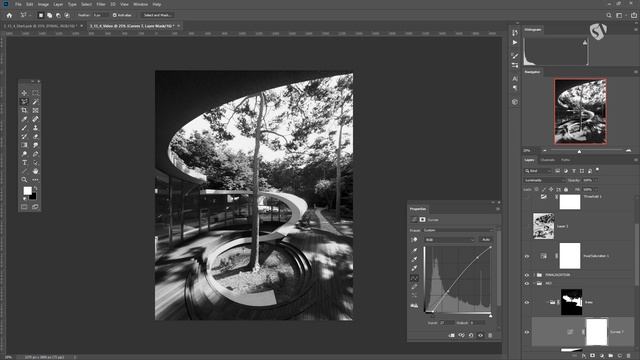Select the Dodge tool
Screen dimensions: 640x360
pyautogui.click(x=24, y=154)
